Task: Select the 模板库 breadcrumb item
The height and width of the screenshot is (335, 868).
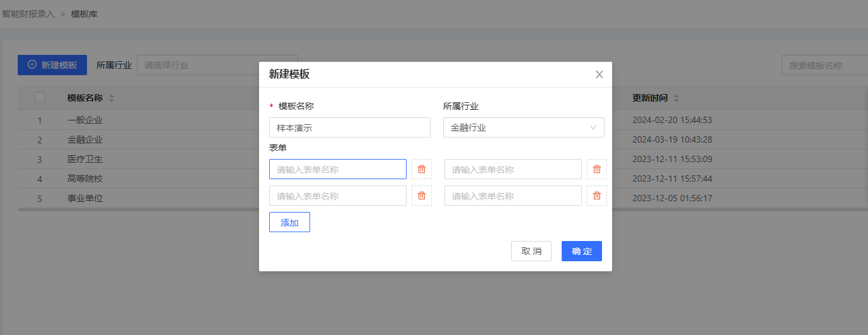Action: click(84, 14)
